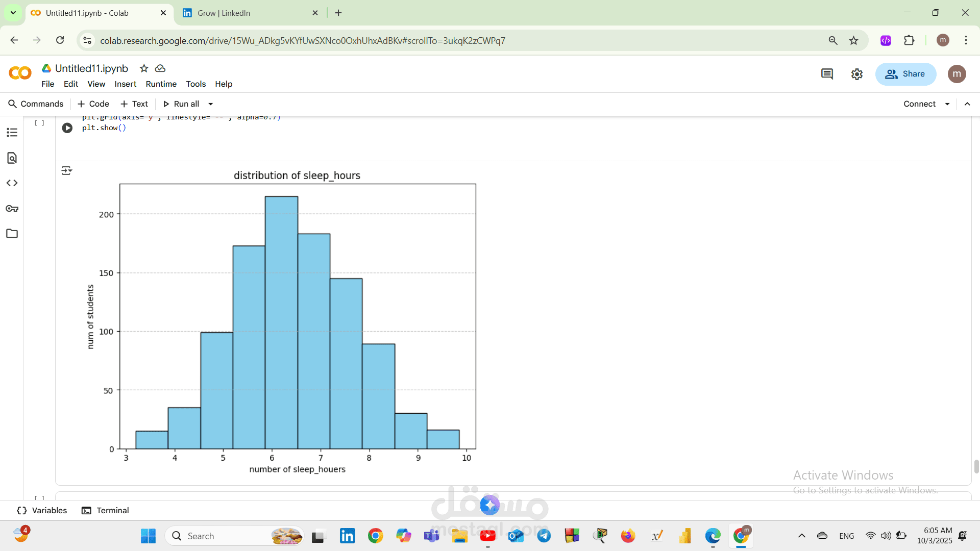Open the Code snippets panel

point(12,183)
